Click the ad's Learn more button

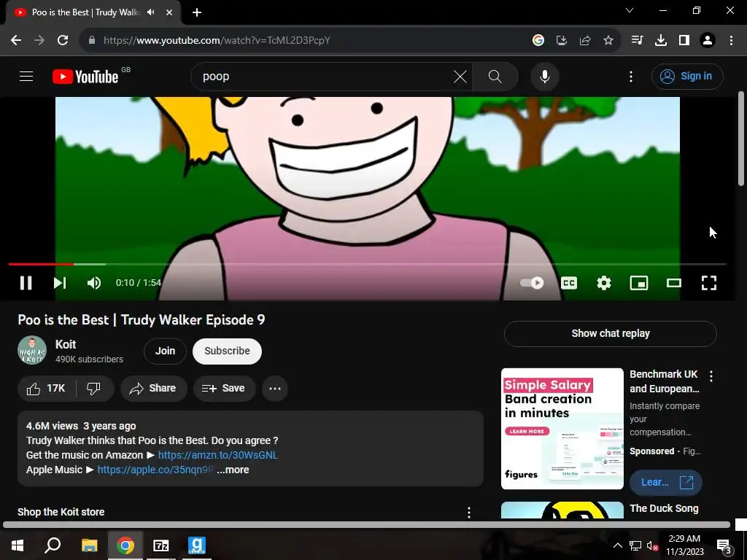pos(665,483)
